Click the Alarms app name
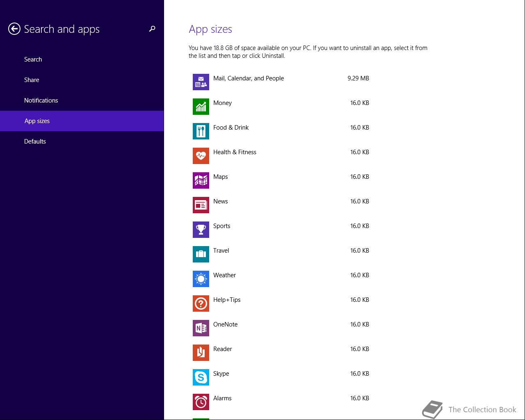 pyautogui.click(x=222, y=398)
